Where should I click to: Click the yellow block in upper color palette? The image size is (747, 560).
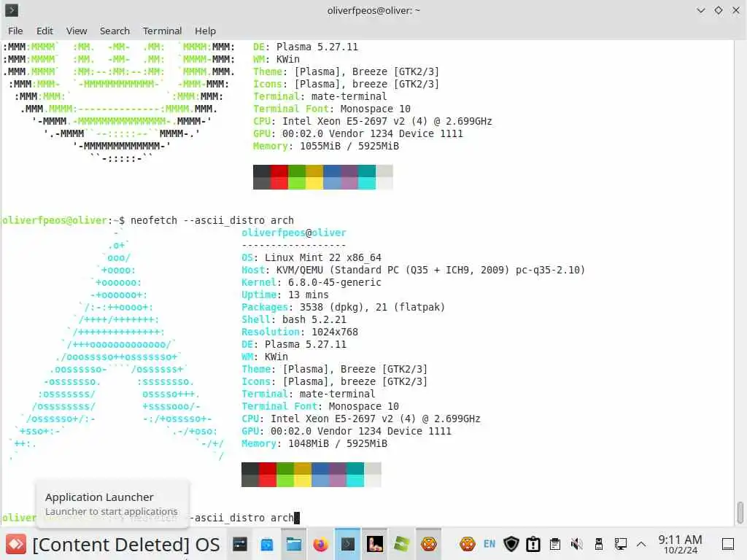(x=314, y=177)
